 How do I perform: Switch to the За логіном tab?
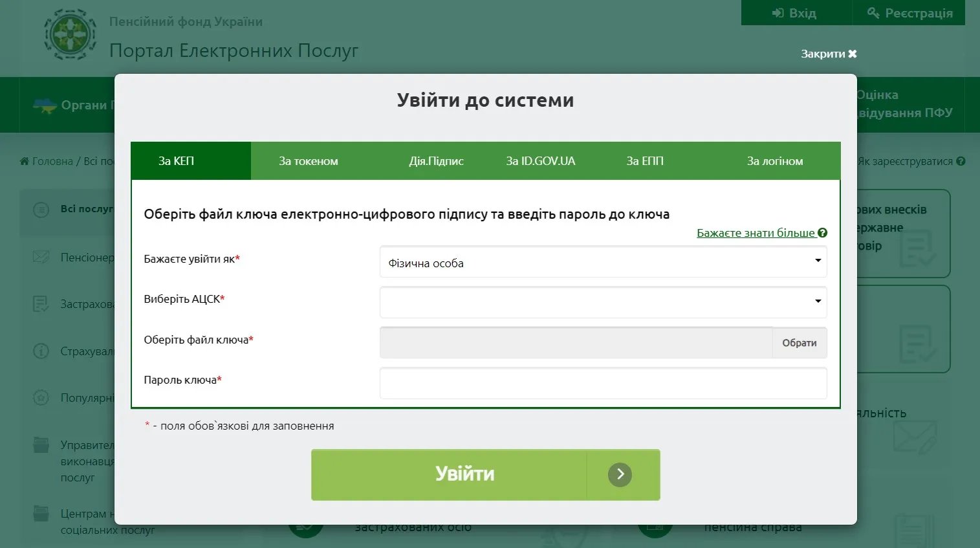[x=774, y=161]
